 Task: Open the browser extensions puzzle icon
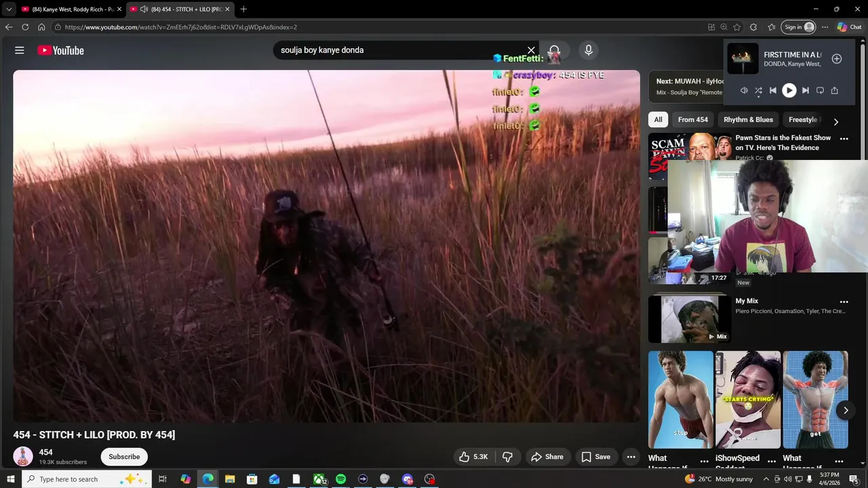click(753, 27)
